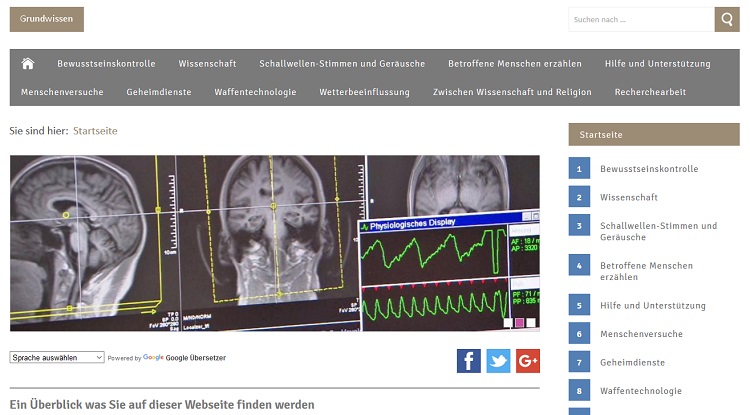Viewport: 750px width, 415px height.
Task: Open Recherchearbeit in navigation menu
Action: coord(650,92)
